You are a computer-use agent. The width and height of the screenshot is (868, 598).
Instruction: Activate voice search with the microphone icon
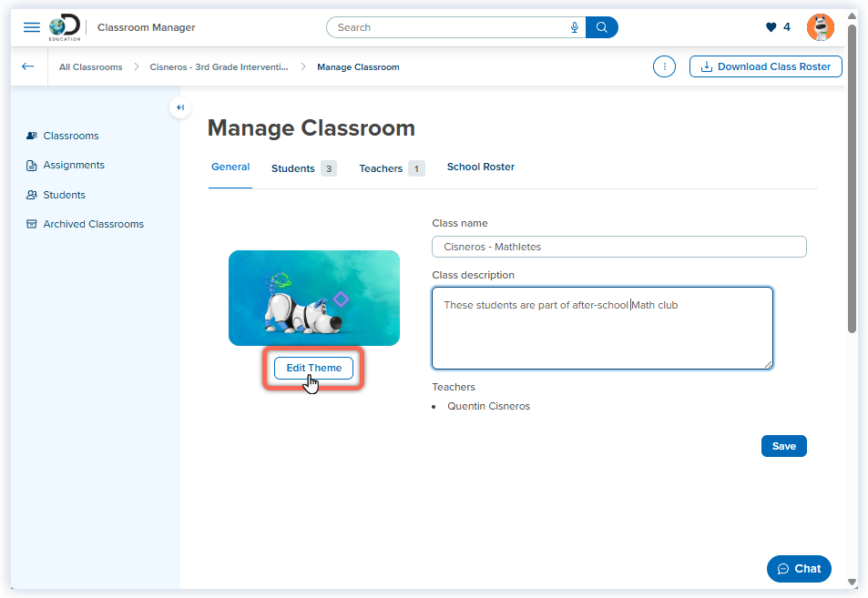pos(574,27)
